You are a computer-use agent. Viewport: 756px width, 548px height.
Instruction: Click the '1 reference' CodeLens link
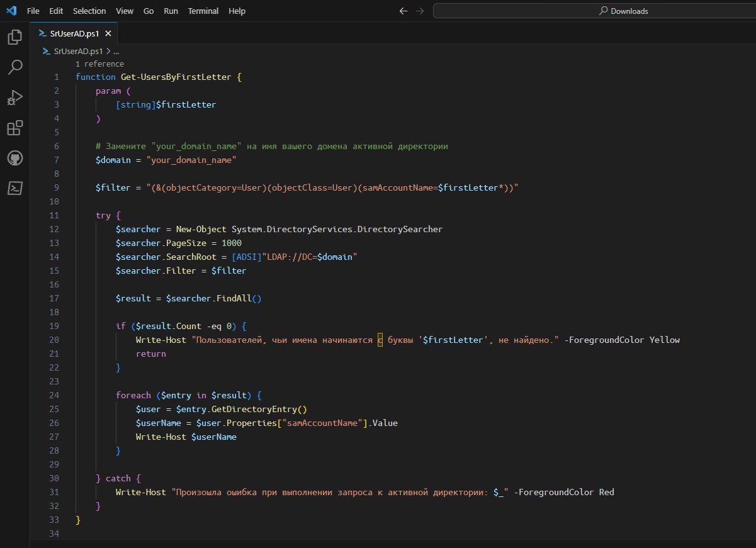tap(99, 64)
